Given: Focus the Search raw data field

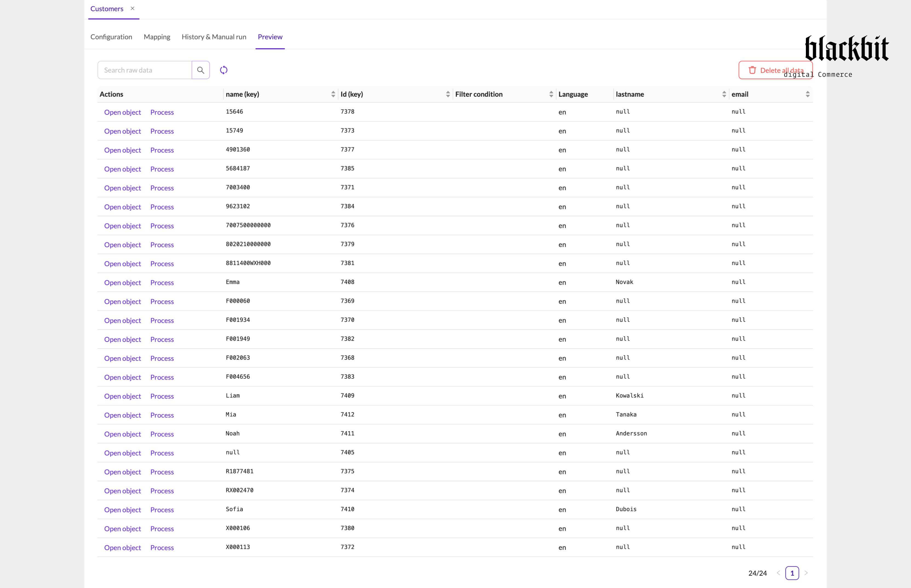Looking at the screenshot, I should (145, 70).
